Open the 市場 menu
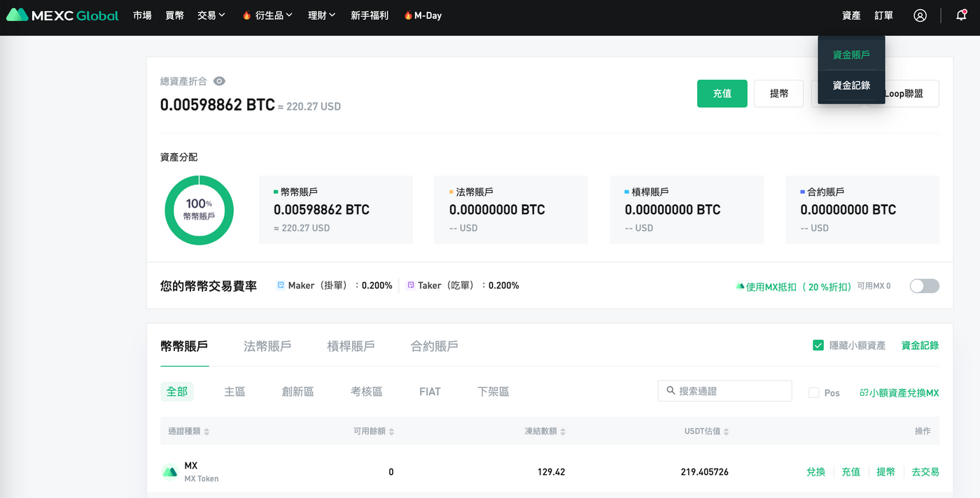Image resolution: width=980 pixels, height=498 pixels. point(142,15)
